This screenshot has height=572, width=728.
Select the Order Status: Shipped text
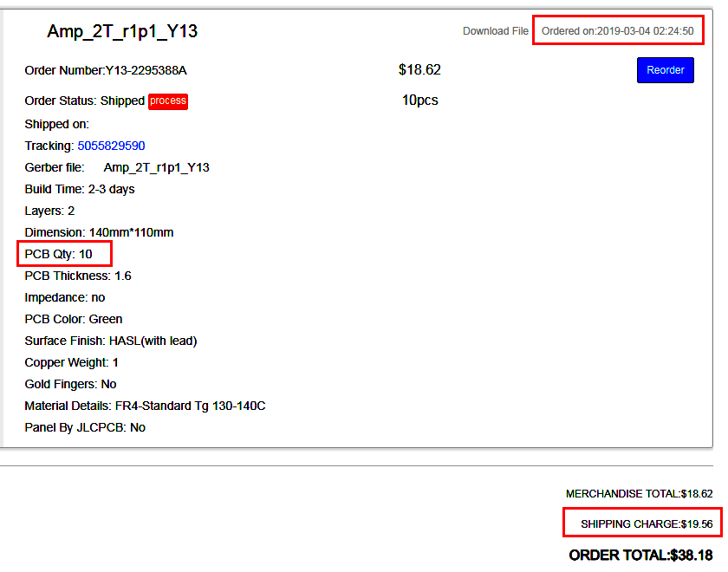tap(85, 101)
